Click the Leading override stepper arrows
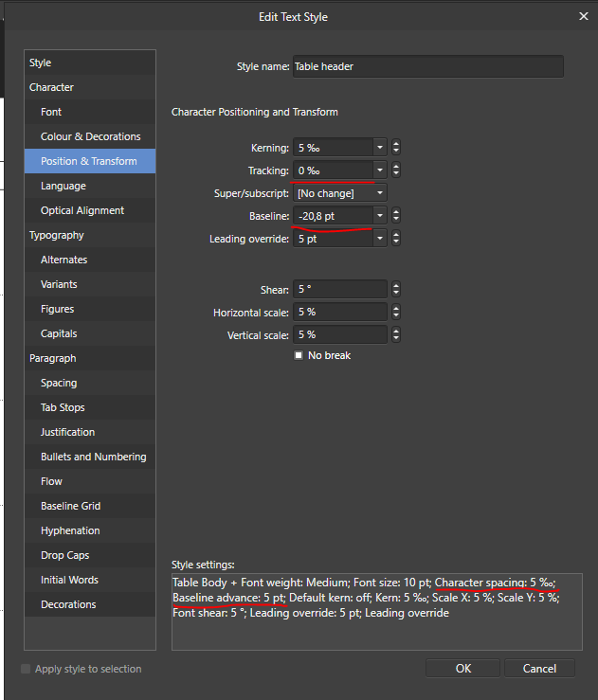 396,239
